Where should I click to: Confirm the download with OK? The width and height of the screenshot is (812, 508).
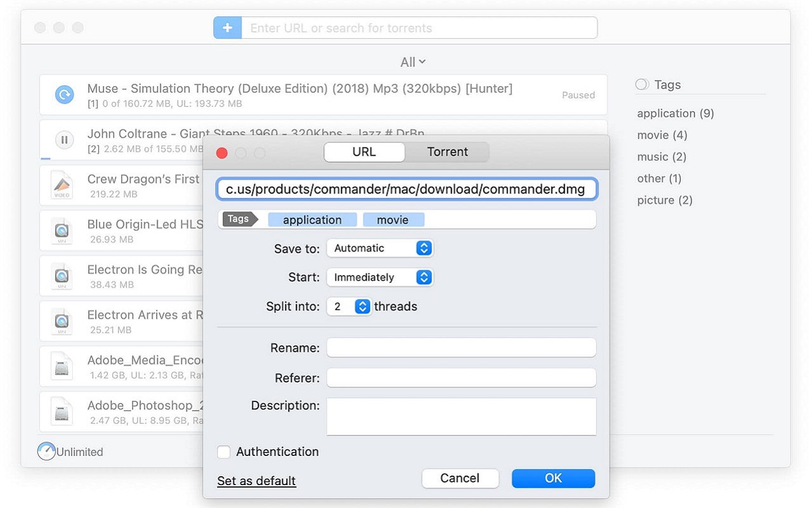pos(553,478)
